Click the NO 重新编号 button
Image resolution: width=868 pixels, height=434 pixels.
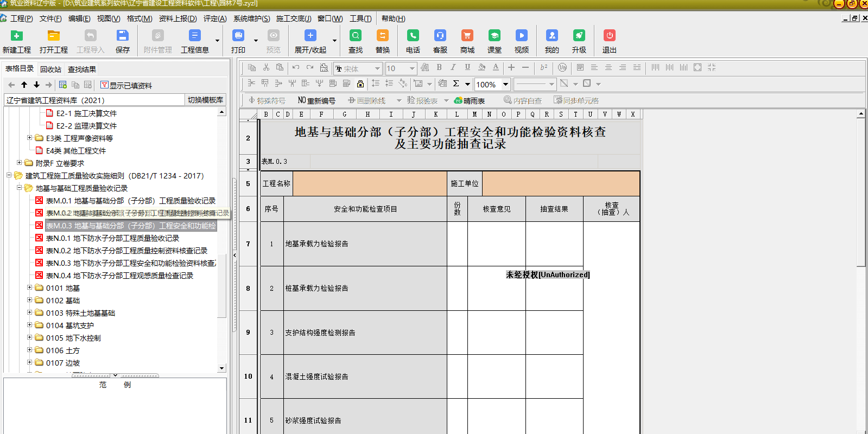(316, 100)
